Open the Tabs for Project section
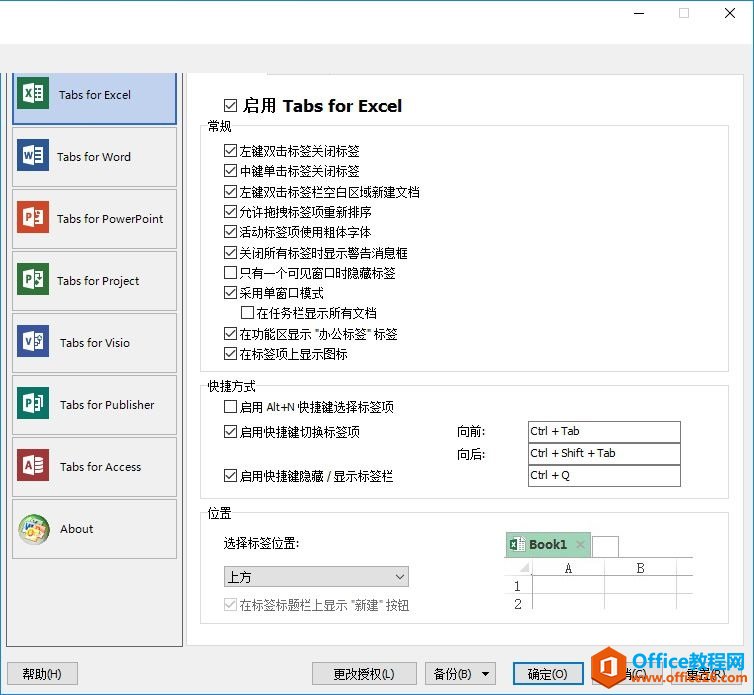Image resolution: width=754 pixels, height=695 pixels. [94, 281]
